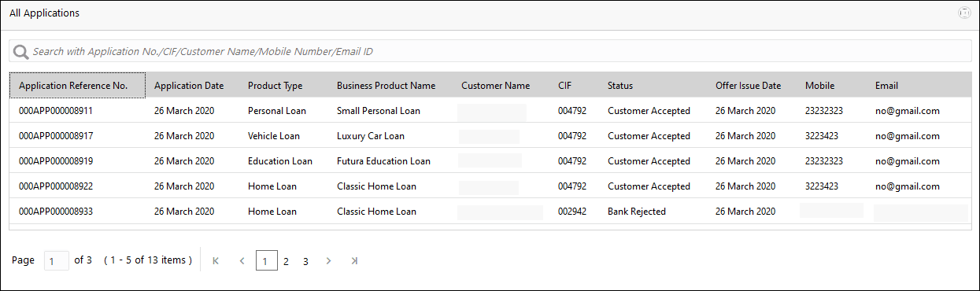Go to first page arrow icon
980x291 pixels.
coord(216,260)
